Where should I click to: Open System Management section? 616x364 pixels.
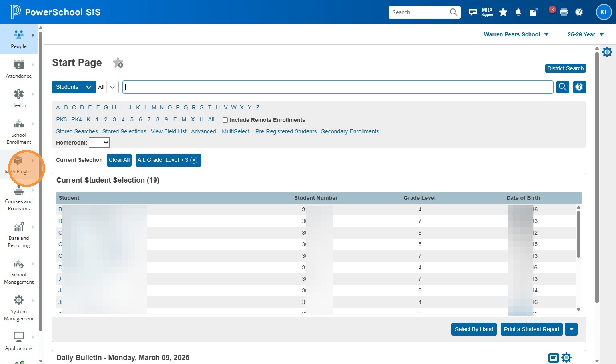click(19, 308)
